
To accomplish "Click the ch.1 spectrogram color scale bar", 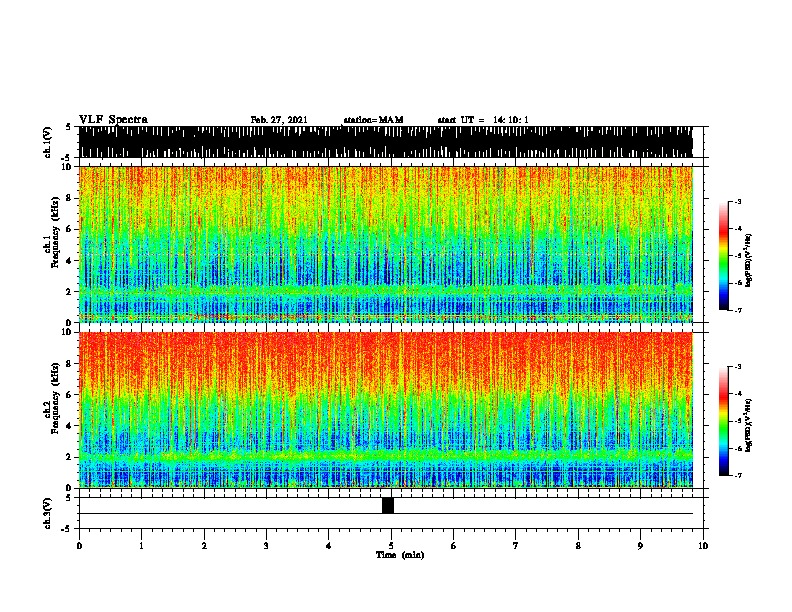I will click(x=723, y=256).
